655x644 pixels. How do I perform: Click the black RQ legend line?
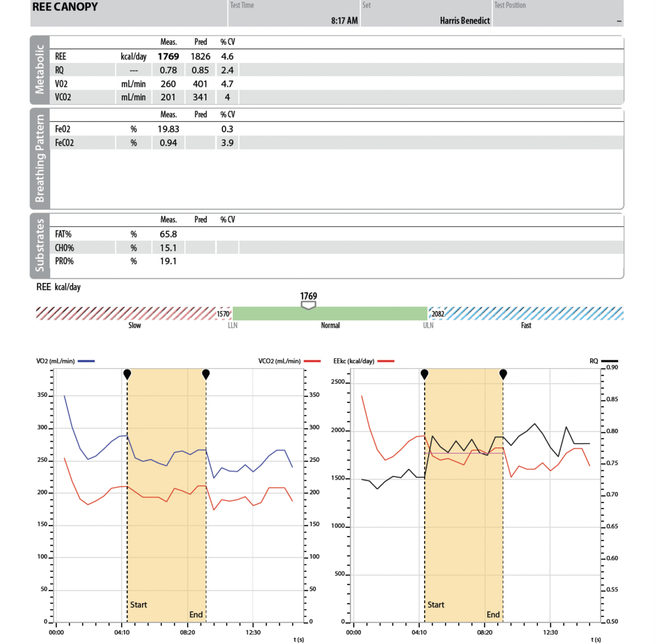(610, 361)
